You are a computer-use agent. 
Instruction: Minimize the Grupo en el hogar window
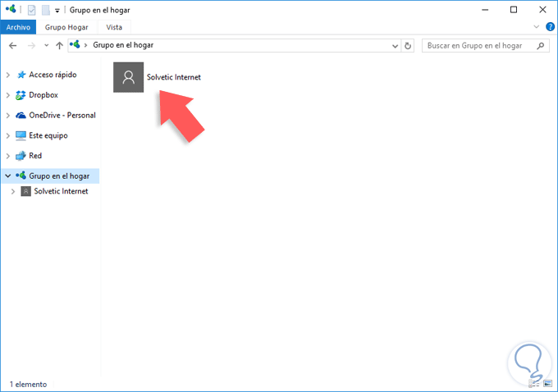click(x=485, y=10)
